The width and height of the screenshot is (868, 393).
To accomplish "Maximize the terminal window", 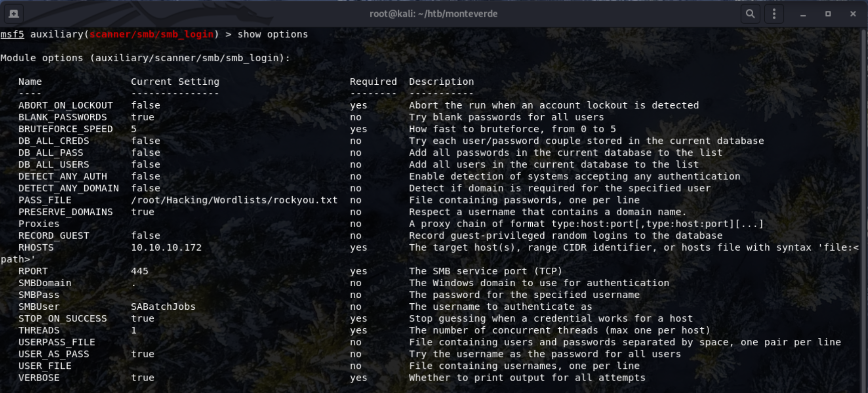I will point(828,14).
